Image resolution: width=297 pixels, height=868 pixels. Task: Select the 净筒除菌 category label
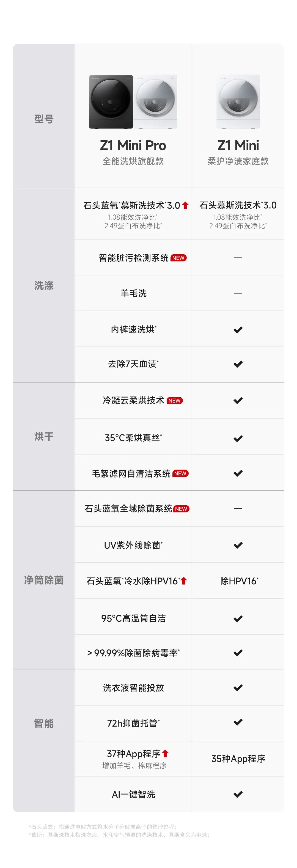coord(44,580)
